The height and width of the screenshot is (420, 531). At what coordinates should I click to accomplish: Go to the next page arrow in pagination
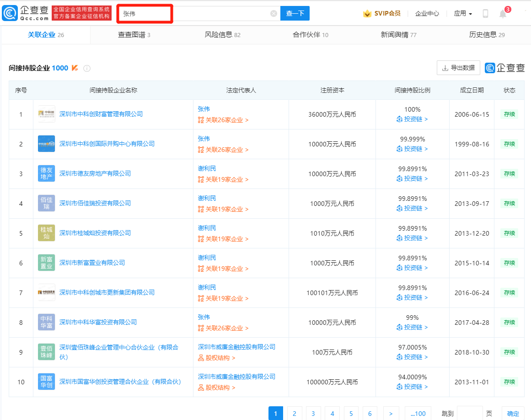point(391,414)
